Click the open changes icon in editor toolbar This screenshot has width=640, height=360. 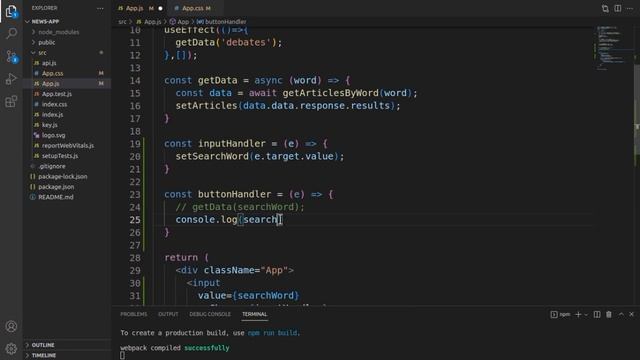[605, 8]
